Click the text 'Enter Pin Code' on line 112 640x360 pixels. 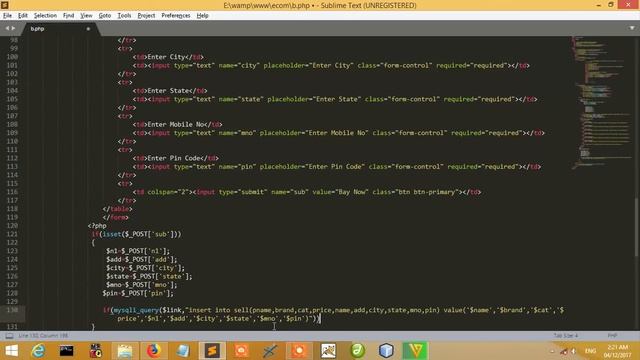coord(174,158)
